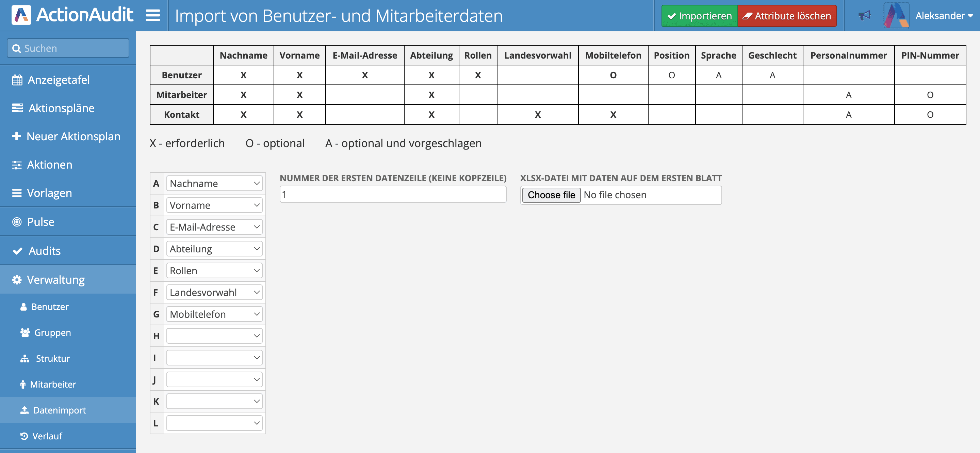Viewport: 980px width, 453px height.
Task: Select Datenimport sidebar tree item
Action: [59, 410]
